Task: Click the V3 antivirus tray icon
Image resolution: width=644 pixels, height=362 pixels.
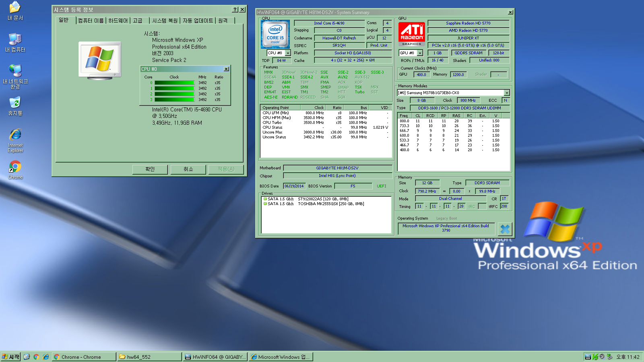Action: [595, 357]
